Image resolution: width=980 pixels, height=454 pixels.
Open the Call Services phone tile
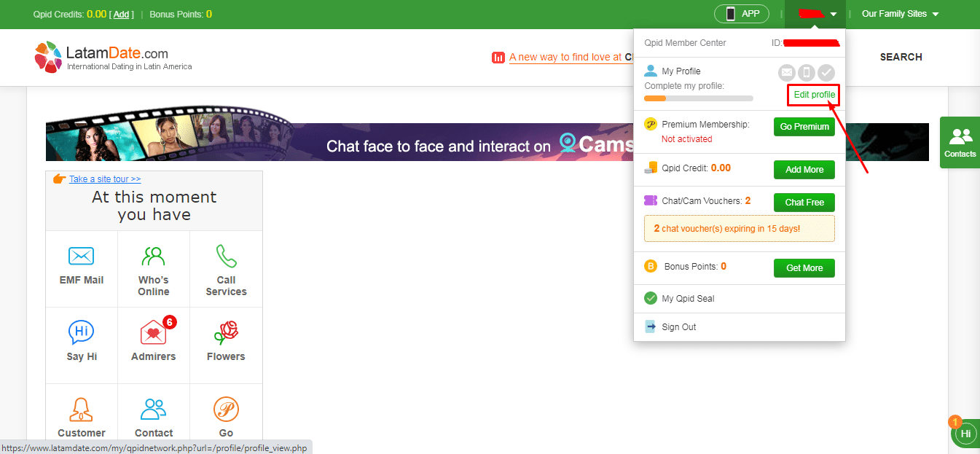click(226, 268)
